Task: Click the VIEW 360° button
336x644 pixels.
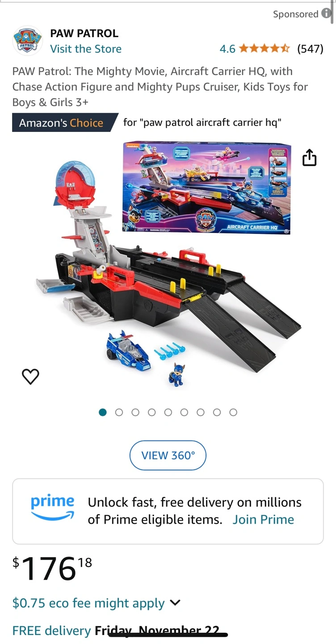Action: 168,455
